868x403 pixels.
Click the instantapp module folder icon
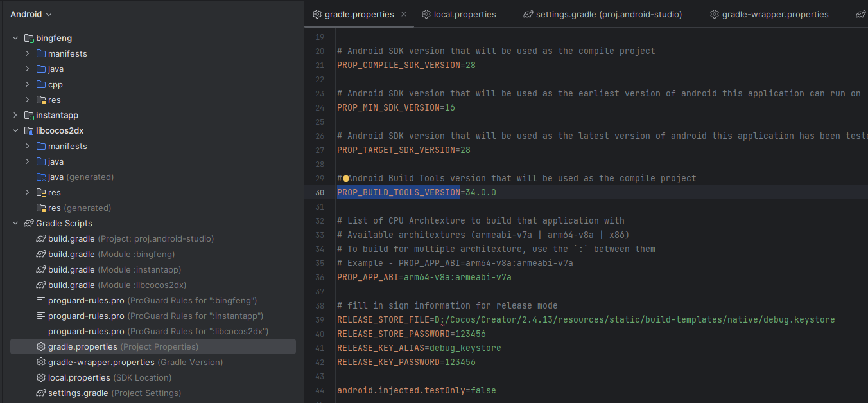click(x=29, y=116)
